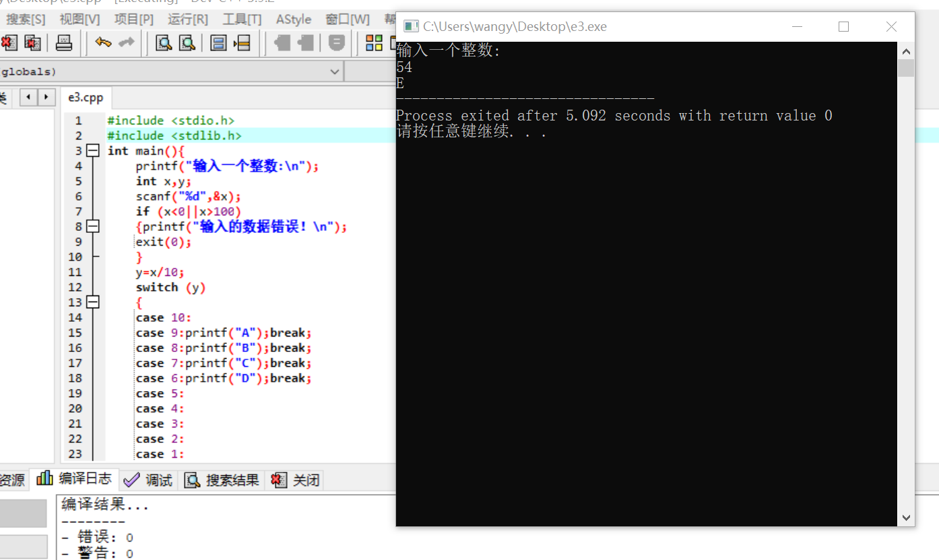
Task: Open the 工具[T] menu
Action: (242, 20)
